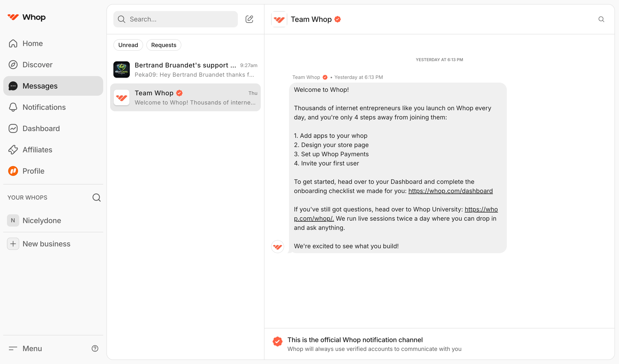The height and width of the screenshot is (364, 619).
Task: Open the Nicelydone whop
Action: click(53, 220)
